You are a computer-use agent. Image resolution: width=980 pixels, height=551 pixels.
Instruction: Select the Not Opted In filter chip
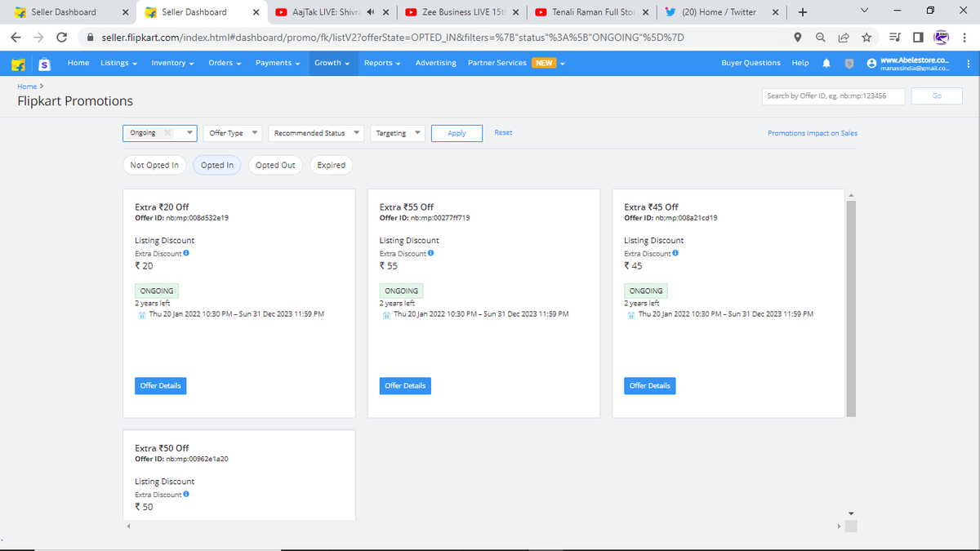(154, 165)
